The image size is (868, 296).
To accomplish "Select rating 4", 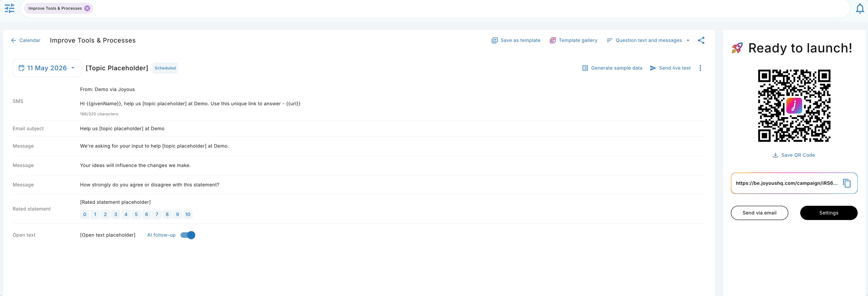I will [x=126, y=214].
